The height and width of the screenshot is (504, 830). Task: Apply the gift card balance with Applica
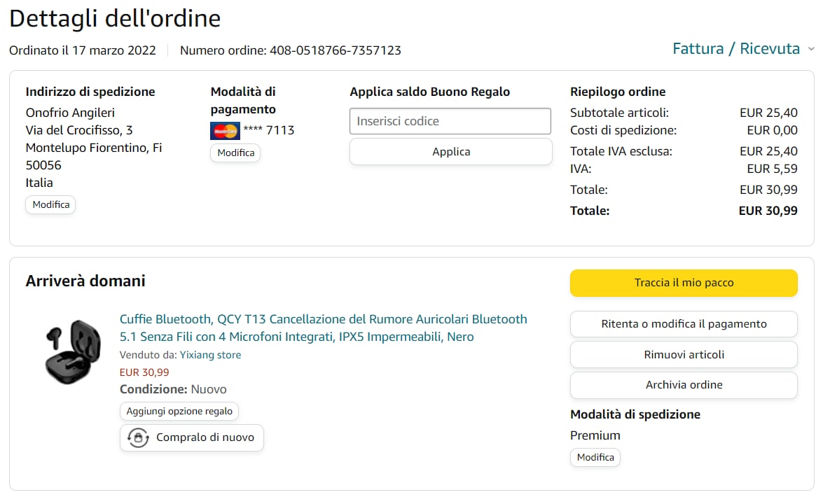coord(451,152)
